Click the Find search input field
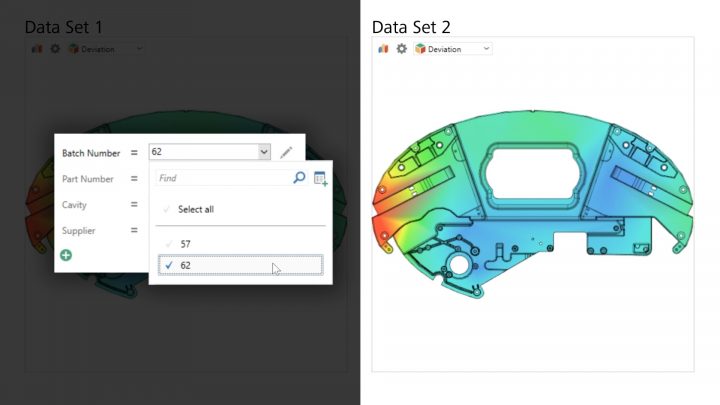 point(222,178)
